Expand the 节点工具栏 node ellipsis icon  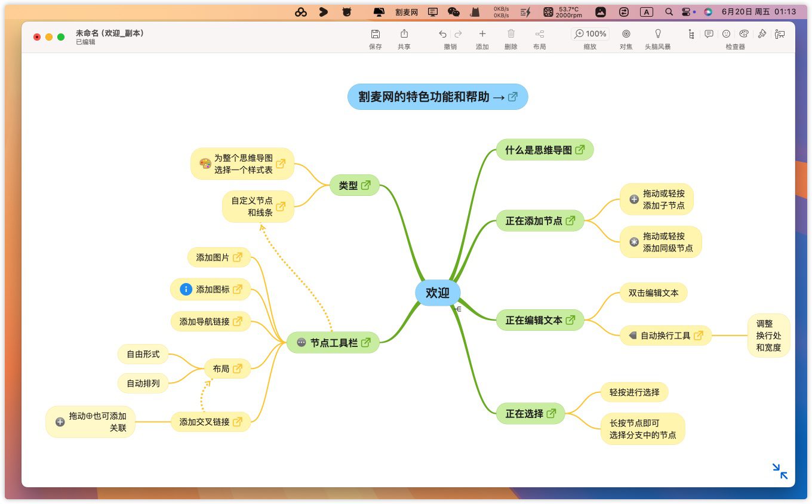tap(302, 343)
